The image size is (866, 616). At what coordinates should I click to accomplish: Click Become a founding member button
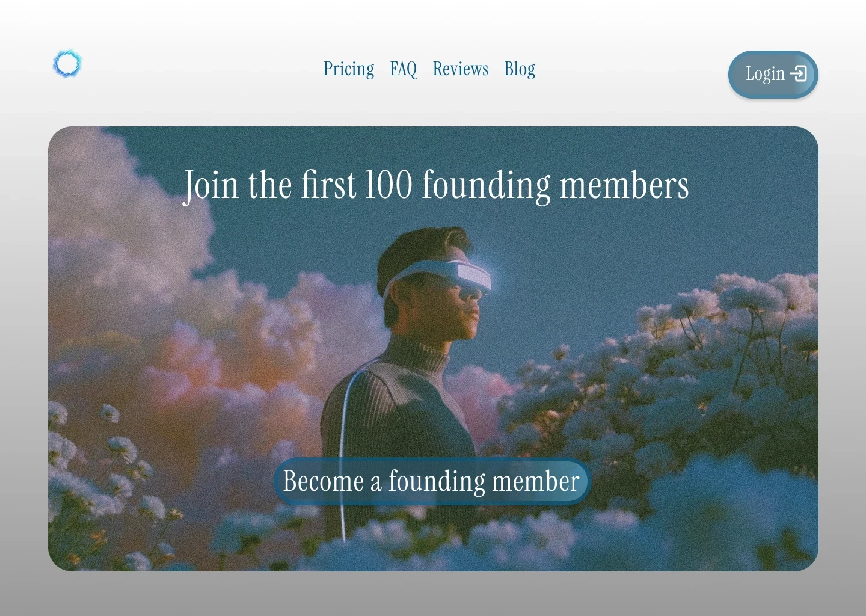click(x=431, y=481)
